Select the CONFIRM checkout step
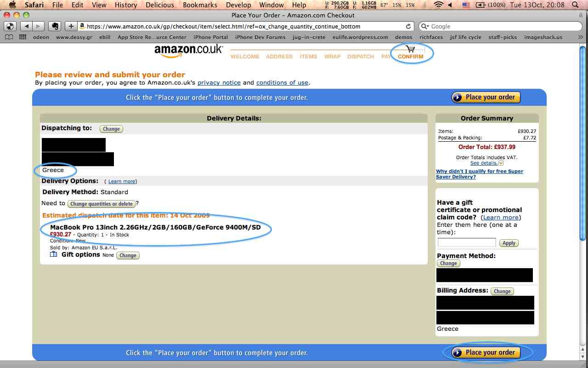 point(411,57)
